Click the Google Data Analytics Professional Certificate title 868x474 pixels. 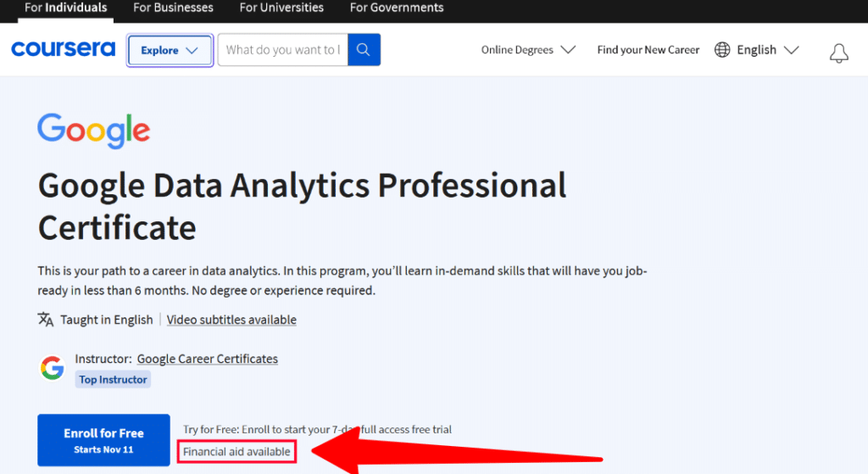click(x=303, y=206)
